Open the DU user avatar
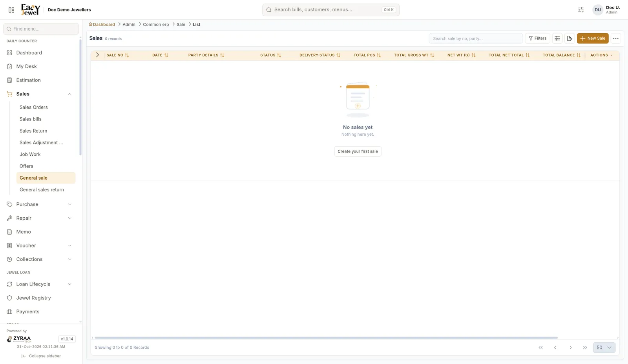This screenshot has height=364, width=628. point(598,10)
